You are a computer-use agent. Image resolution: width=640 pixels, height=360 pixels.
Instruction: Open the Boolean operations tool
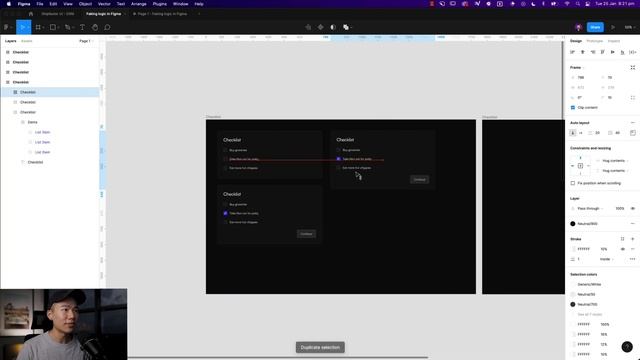[x=346, y=27]
